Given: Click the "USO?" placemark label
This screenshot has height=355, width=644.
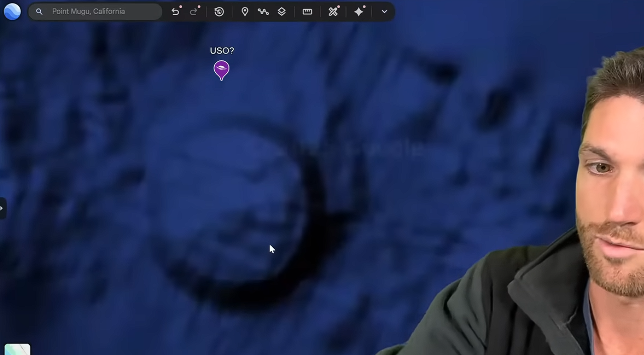Looking at the screenshot, I should click(x=222, y=51).
